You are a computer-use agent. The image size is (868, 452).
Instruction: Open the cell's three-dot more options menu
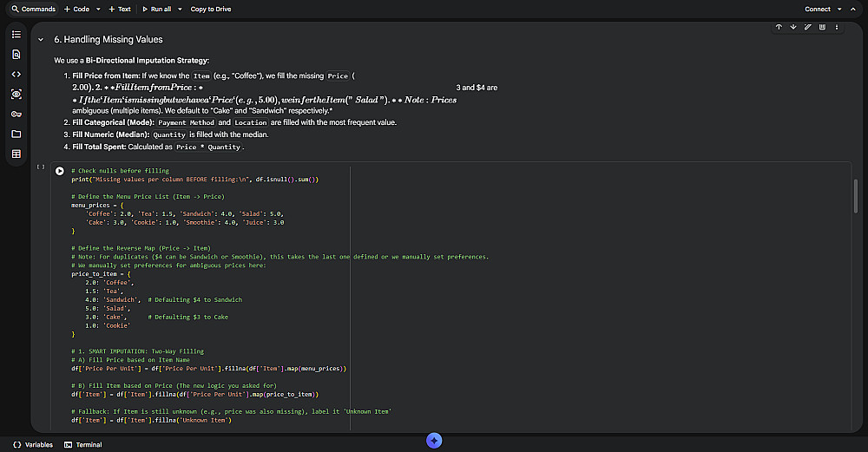click(x=837, y=27)
